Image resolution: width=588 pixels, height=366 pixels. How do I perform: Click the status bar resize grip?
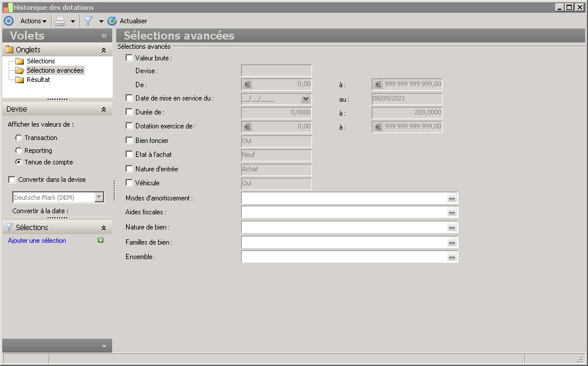coord(580,359)
